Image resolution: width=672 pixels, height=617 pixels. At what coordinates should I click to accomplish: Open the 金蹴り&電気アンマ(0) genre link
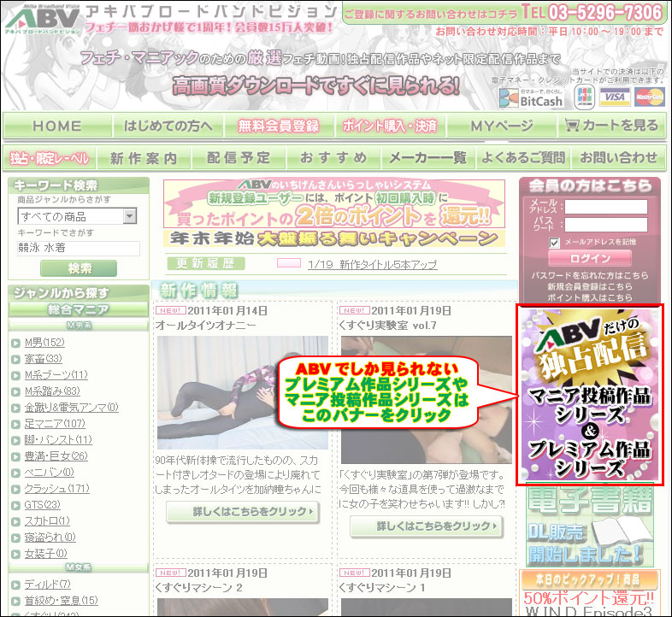click(72, 408)
